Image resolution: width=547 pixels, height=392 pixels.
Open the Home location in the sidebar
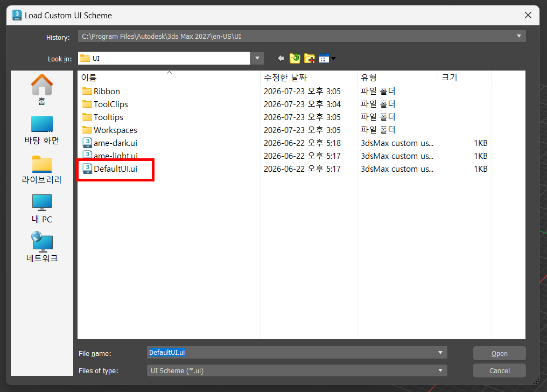coord(42,89)
